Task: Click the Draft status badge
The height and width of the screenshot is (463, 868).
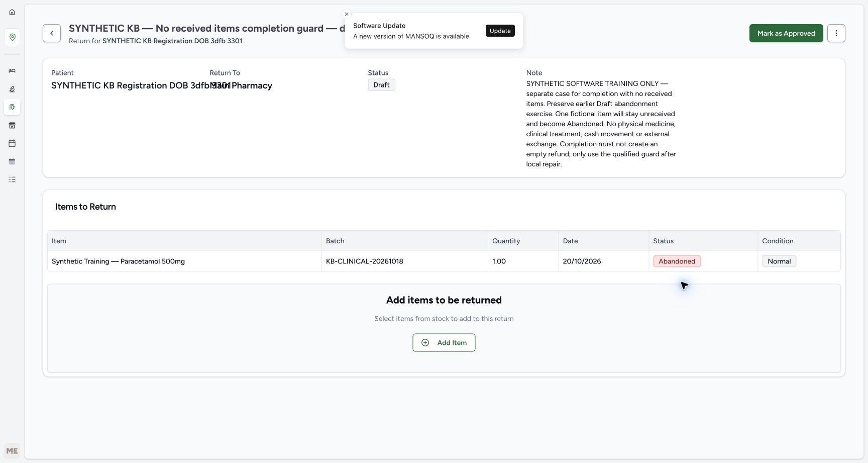Action: coord(382,85)
